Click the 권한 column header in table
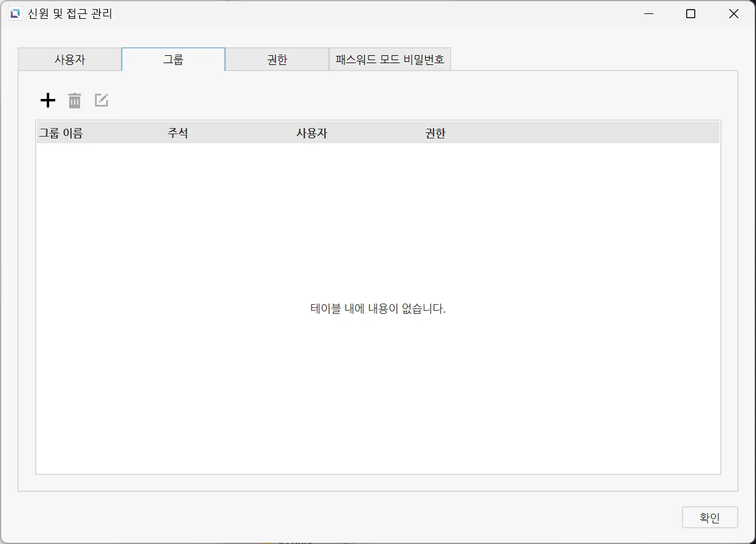Image resolution: width=756 pixels, height=544 pixels. pos(435,134)
